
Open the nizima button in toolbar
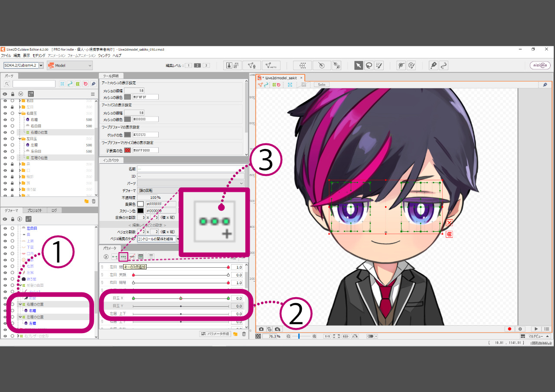(x=540, y=65)
